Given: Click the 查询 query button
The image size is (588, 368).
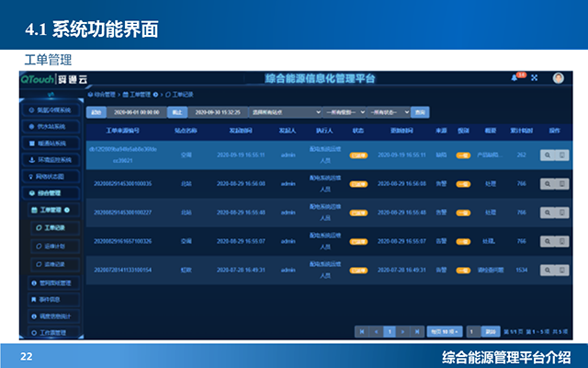Looking at the screenshot, I should (420, 112).
